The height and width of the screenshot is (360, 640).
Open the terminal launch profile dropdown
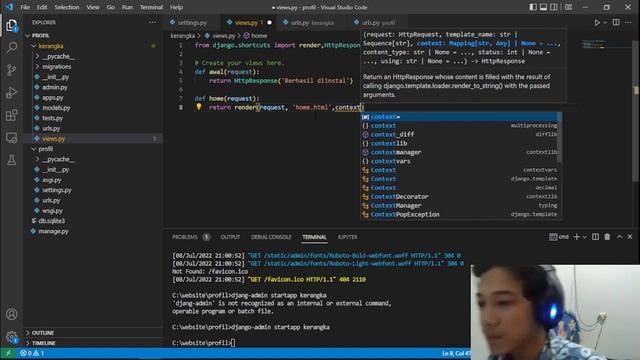coord(584,237)
